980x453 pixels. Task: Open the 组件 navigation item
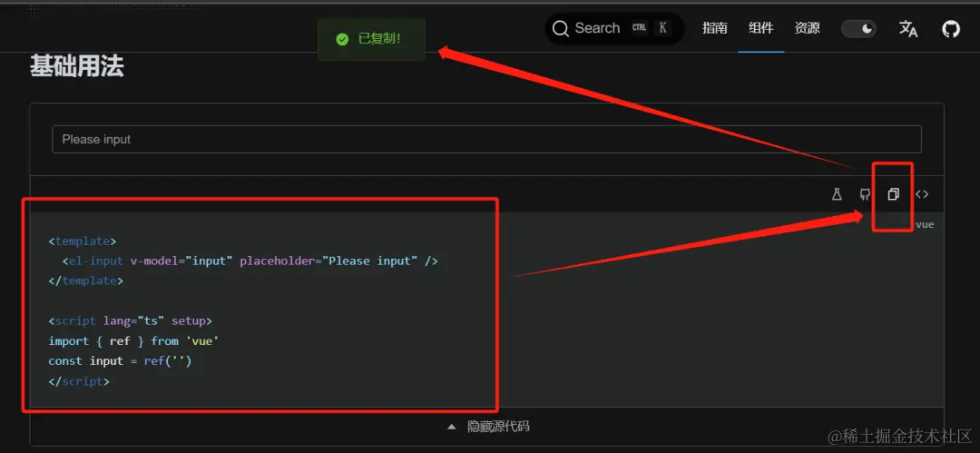click(x=760, y=28)
